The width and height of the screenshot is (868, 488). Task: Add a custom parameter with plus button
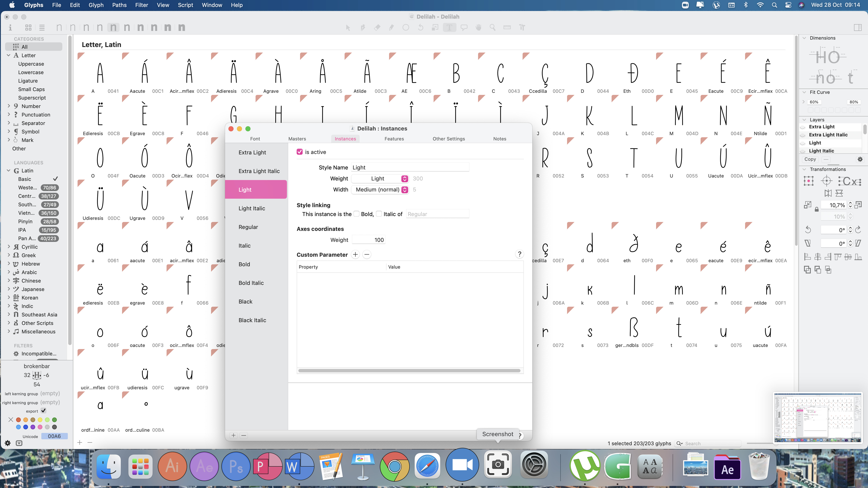(355, 255)
